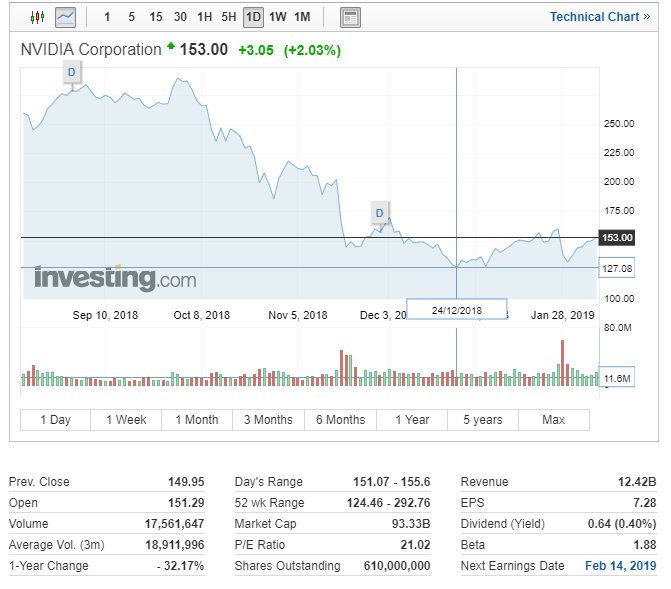This screenshot has width=671, height=589.
Task: Click the dividend D marker near December
Action: [x=380, y=213]
